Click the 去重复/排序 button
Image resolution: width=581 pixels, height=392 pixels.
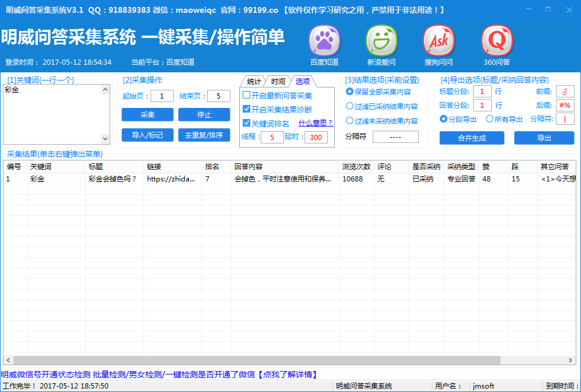[204, 135]
